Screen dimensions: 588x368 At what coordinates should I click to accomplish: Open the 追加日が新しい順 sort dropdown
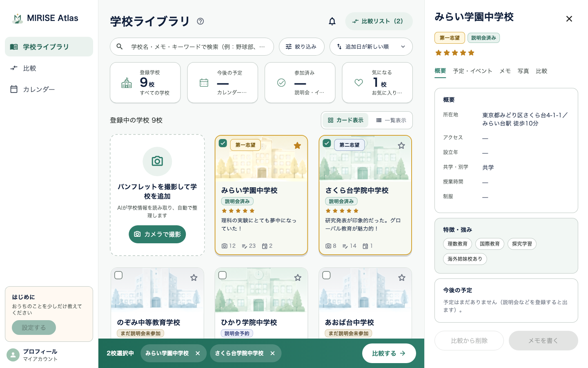[371, 47]
